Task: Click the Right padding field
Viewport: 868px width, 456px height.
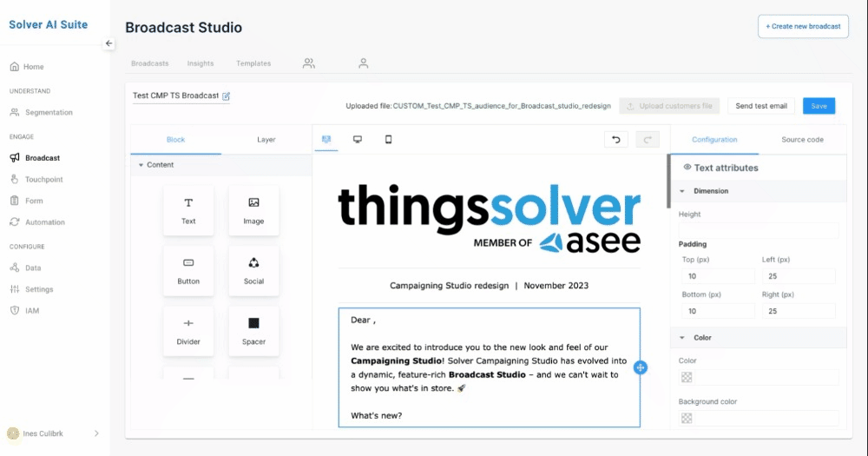Action: (x=799, y=311)
